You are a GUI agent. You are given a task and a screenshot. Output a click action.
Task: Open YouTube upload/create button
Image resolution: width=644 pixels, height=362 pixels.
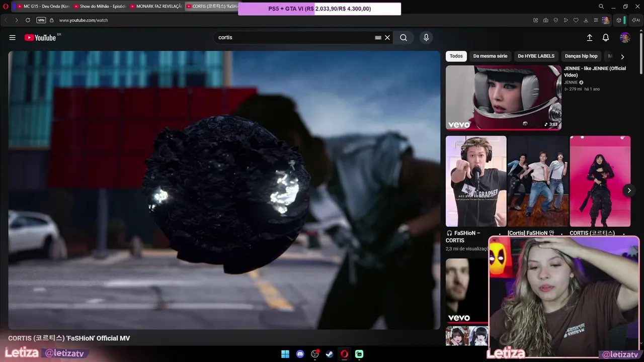click(x=590, y=38)
